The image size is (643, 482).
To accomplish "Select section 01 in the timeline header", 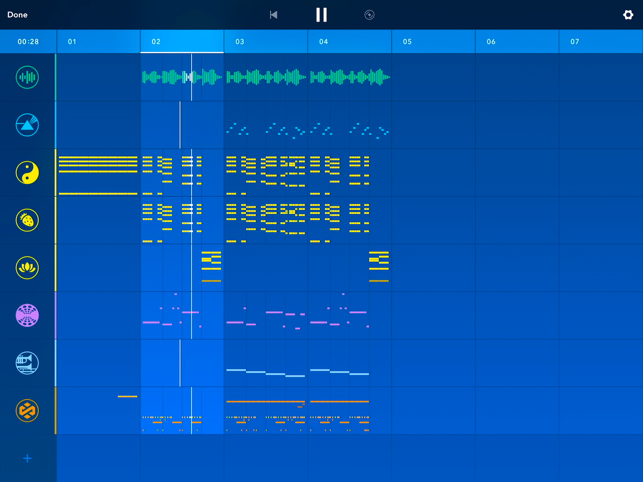I will (98, 41).
